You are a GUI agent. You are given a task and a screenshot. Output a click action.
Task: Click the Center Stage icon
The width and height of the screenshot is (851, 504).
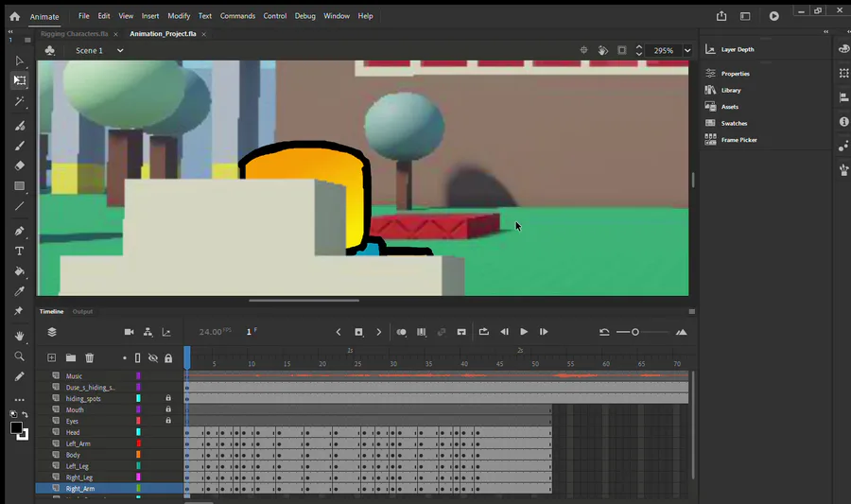[584, 50]
